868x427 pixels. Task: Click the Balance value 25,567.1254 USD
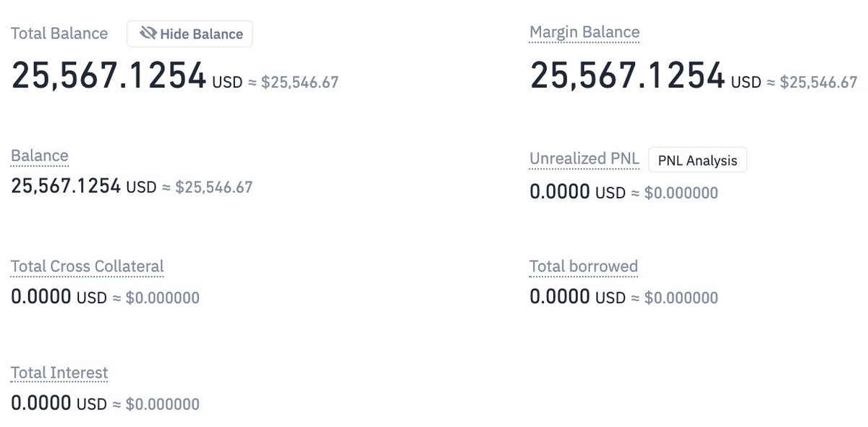(x=84, y=186)
